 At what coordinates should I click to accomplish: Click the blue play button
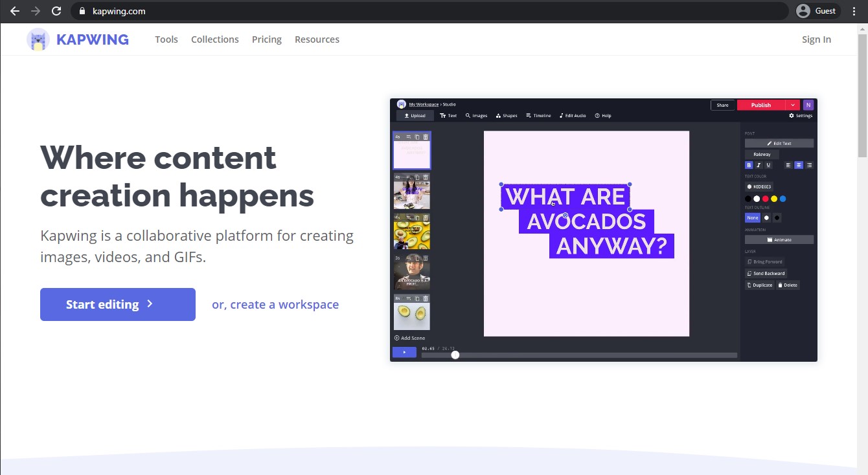[404, 352]
